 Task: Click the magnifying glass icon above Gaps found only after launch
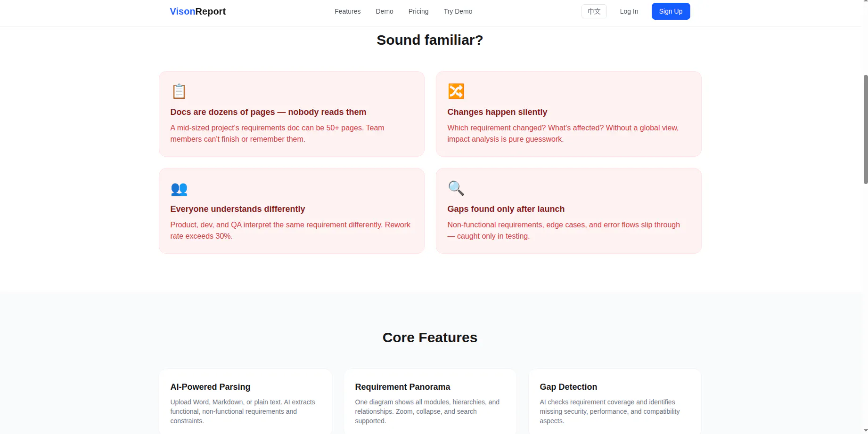(456, 188)
